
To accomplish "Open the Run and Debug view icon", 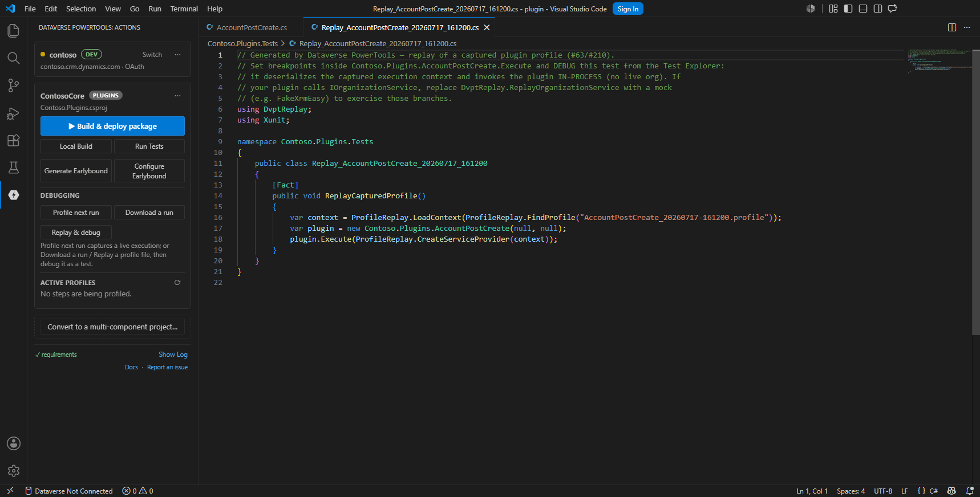I will point(13,113).
